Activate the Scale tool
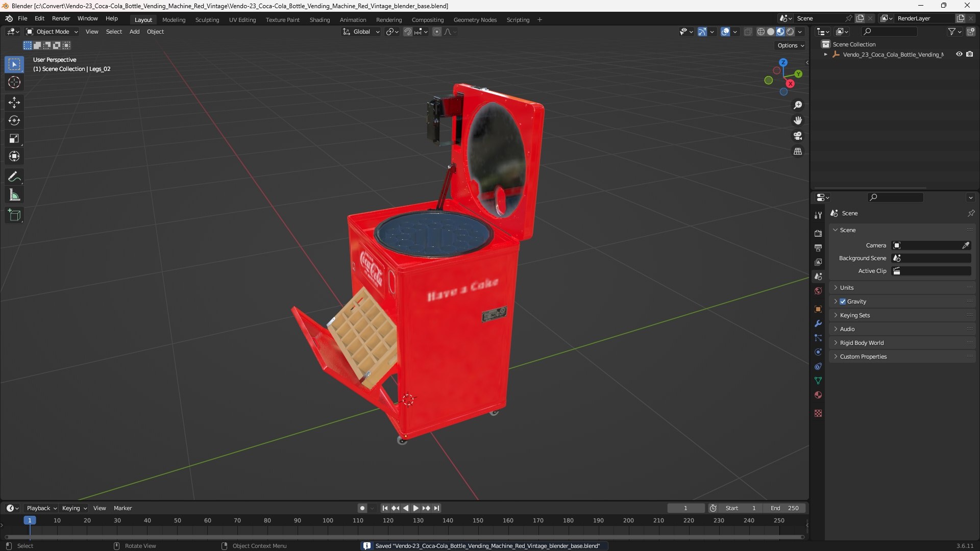 14,138
